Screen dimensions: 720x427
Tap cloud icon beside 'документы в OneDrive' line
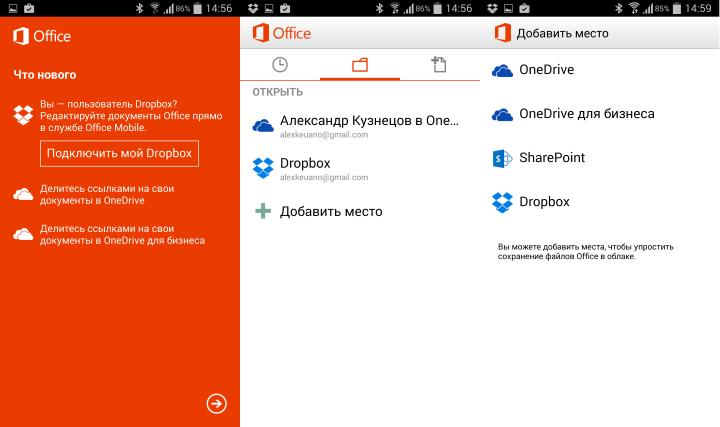[x=23, y=195]
